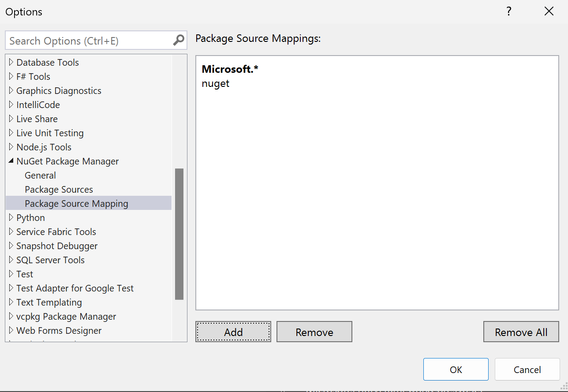The height and width of the screenshot is (392, 568).
Task: Select General under NuGet Package Manager
Action: pos(40,175)
